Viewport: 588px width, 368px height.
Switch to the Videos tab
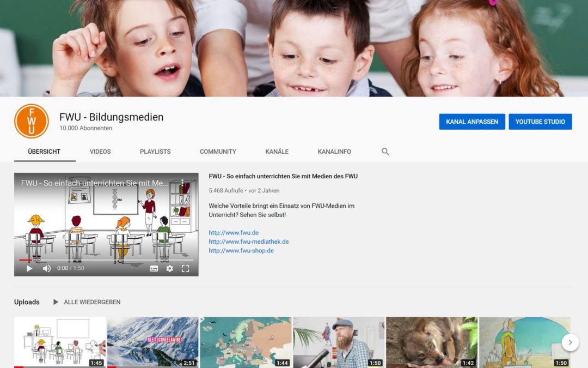point(100,152)
